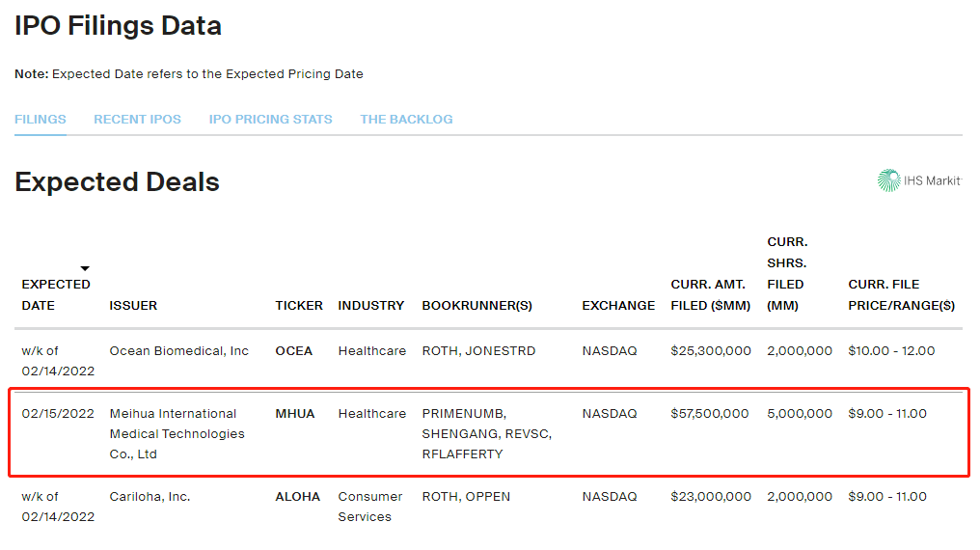Sort by Curr. Shrs. Filed column header
Viewport: 980px width, 550px height.
click(x=787, y=274)
